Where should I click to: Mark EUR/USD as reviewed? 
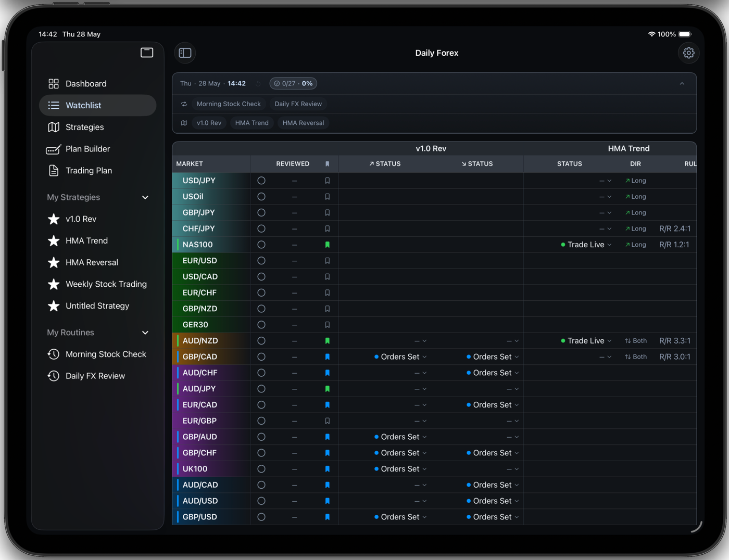[261, 261]
